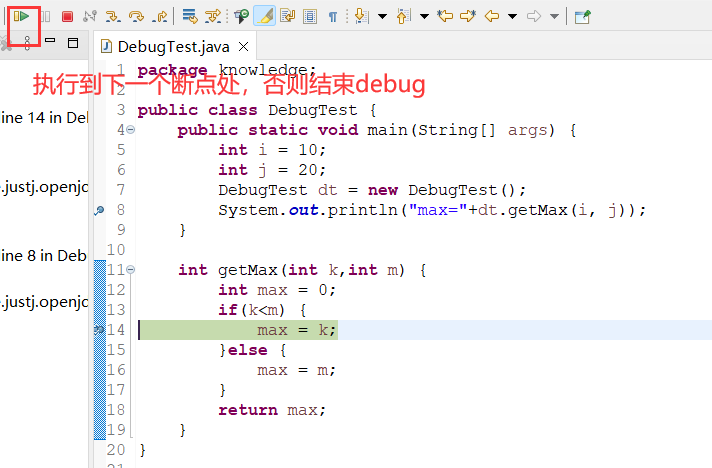Toggle Word Wrap in the editor

point(288,17)
